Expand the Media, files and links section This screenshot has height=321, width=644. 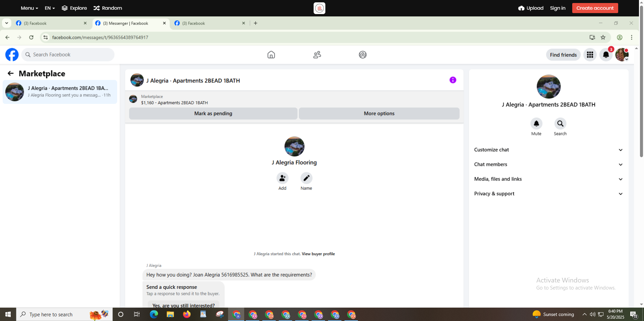point(548,179)
